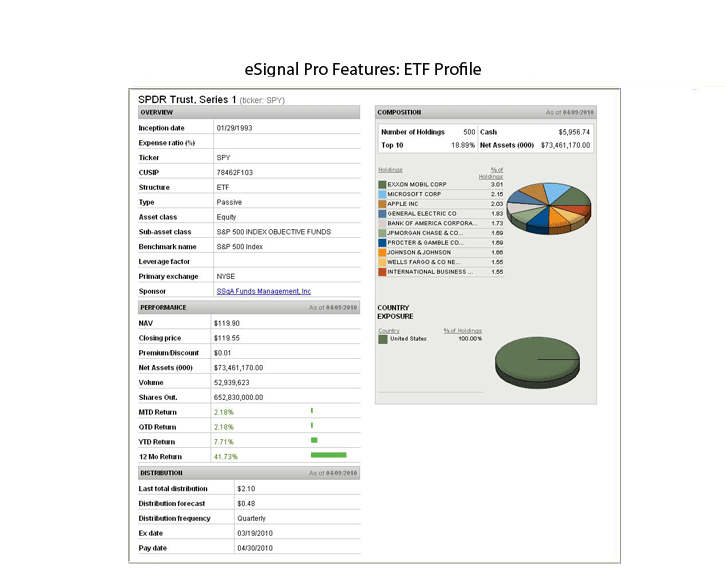This screenshot has height=580, width=725.
Task: Select the Wells Fargo yellow swatch
Action: click(x=382, y=262)
